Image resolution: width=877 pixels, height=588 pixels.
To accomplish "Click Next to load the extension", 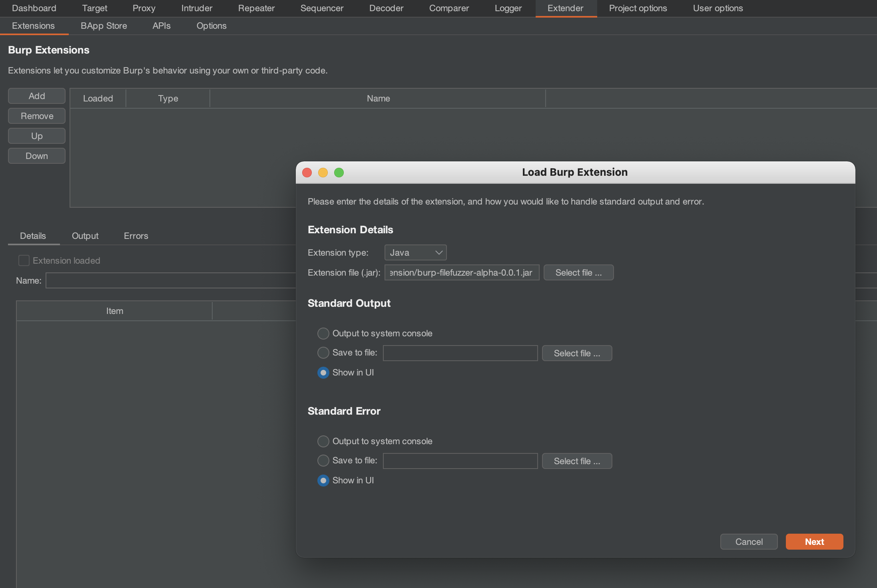I will tap(814, 542).
